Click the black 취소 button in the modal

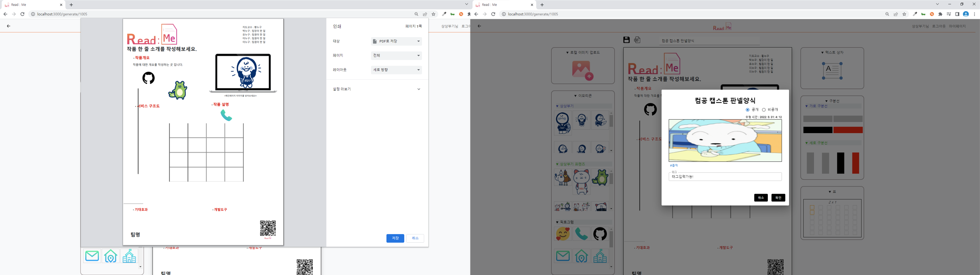click(761, 198)
